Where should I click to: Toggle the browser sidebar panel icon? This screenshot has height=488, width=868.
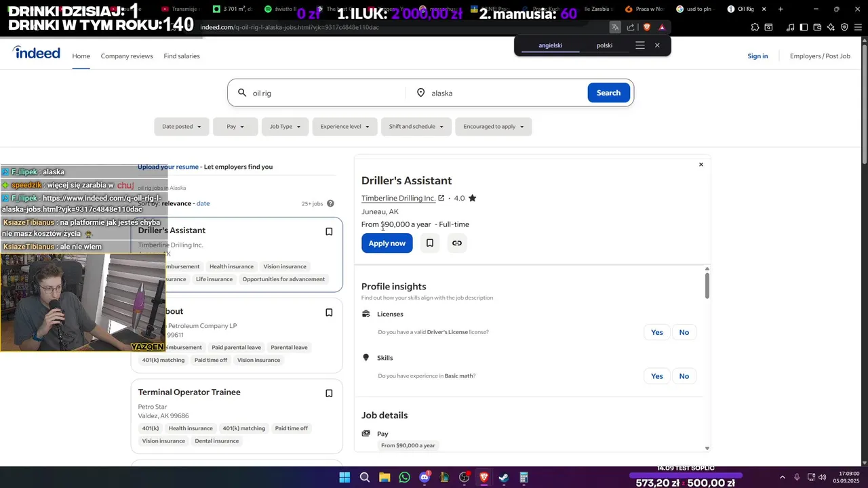[x=804, y=27]
